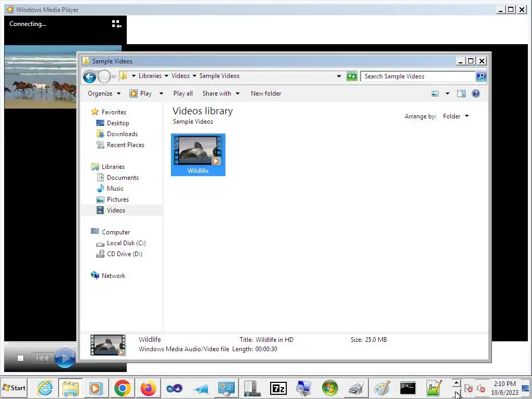Expand the Play button dropdown arrow
This screenshot has height=399, width=532.
[x=161, y=94]
